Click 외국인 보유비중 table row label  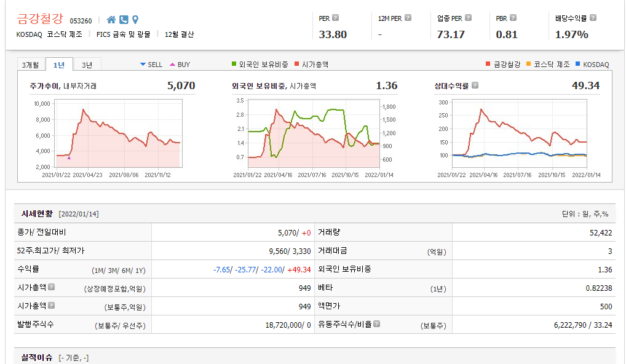(344, 269)
